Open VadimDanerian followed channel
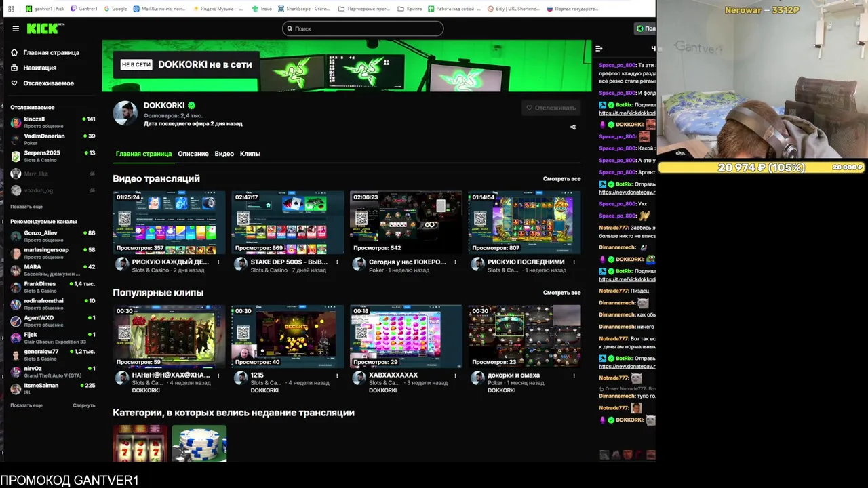 (x=53, y=139)
